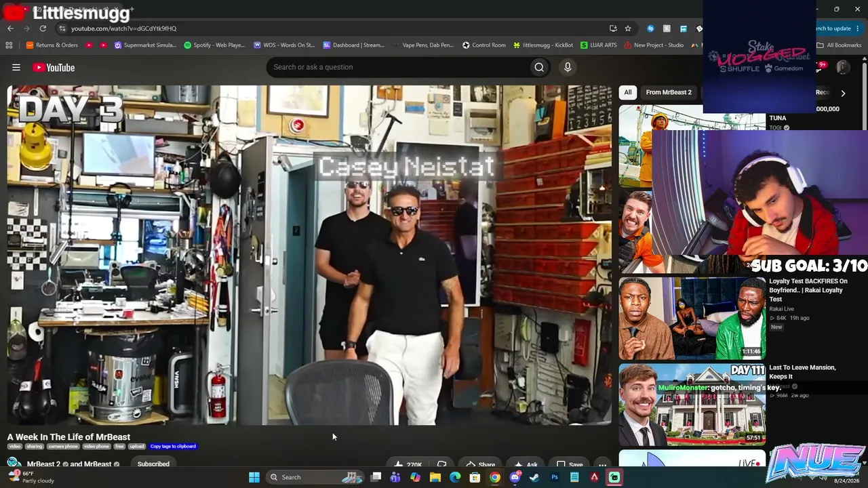Image resolution: width=868 pixels, height=488 pixels.
Task: Open the Returns & Orders bookmark
Action: coord(52,45)
